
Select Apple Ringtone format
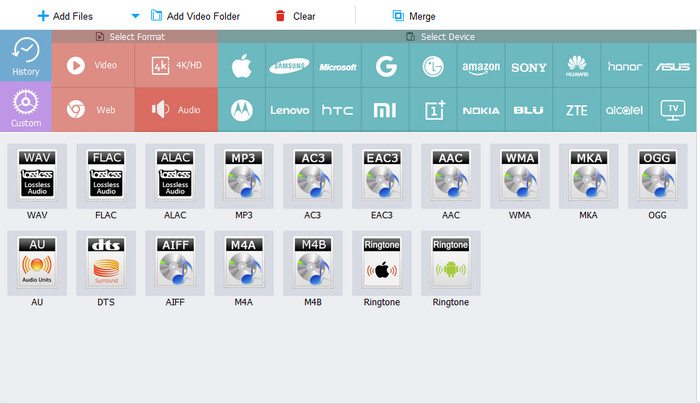click(x=382, y=263)
